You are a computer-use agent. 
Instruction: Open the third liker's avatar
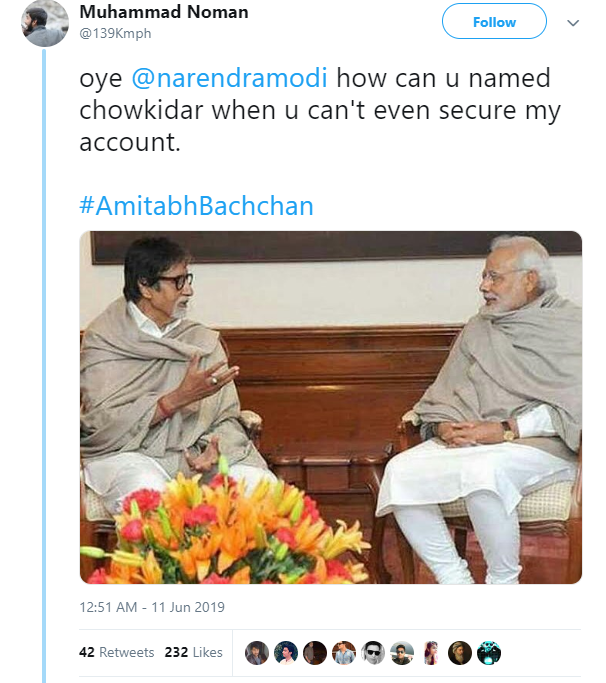315,653
